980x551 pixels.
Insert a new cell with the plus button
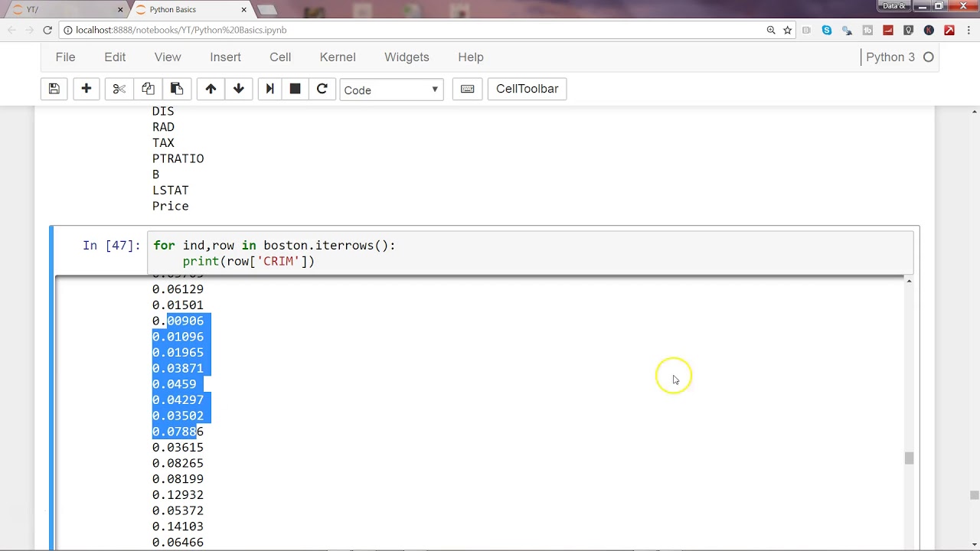86,89
